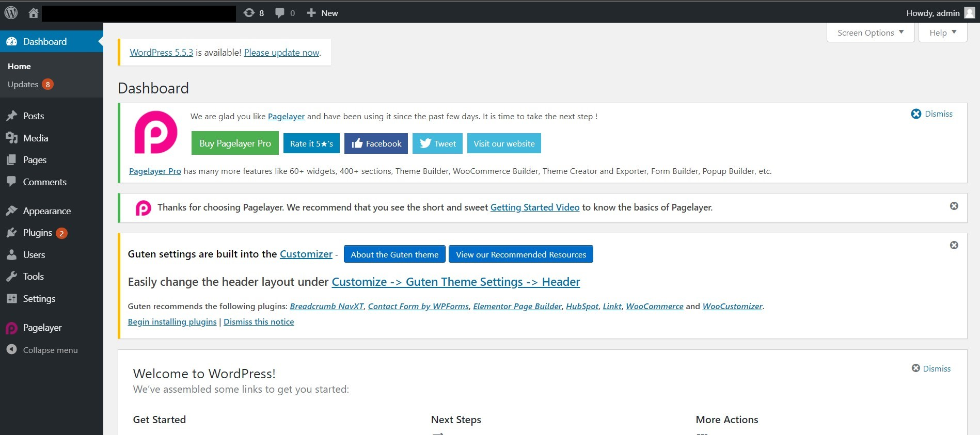
Task: Select Dashboard in the sidebar
Action: point(52,41)
